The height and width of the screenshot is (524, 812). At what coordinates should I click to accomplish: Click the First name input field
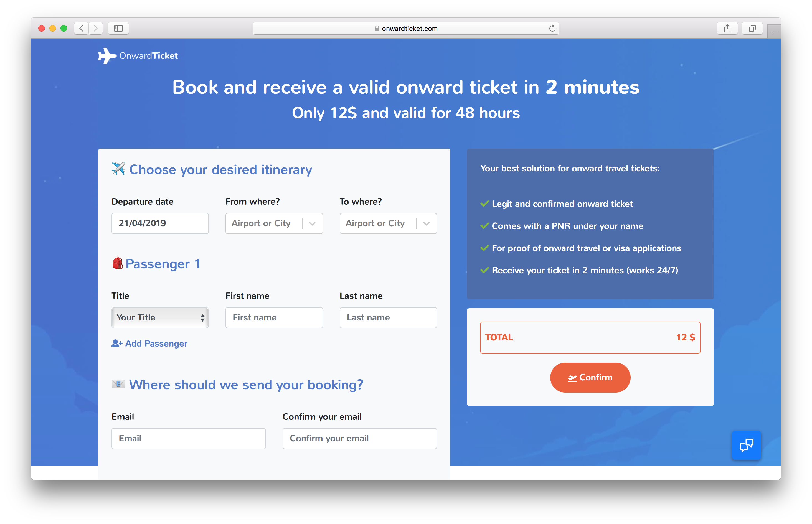(x=273, y=318)
